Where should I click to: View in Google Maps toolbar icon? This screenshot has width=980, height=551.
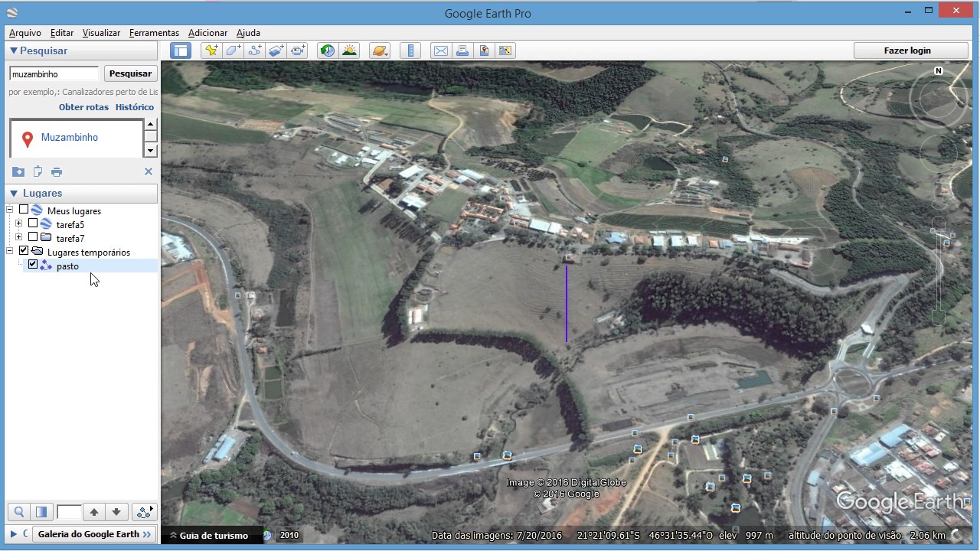[505, 51]
